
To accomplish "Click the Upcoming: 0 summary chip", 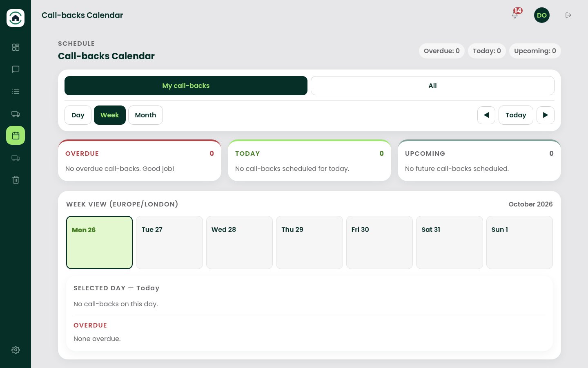I will (x=535, y=51).
